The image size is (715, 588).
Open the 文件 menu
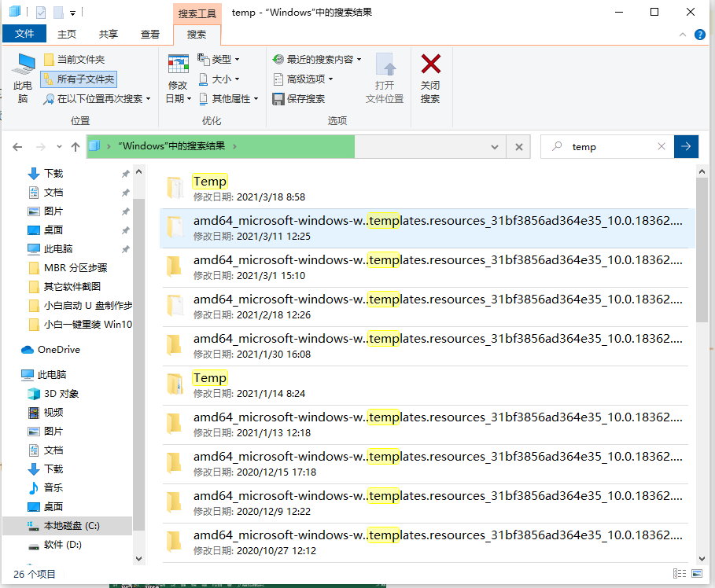pyautogui.click(x=24, y=33)
